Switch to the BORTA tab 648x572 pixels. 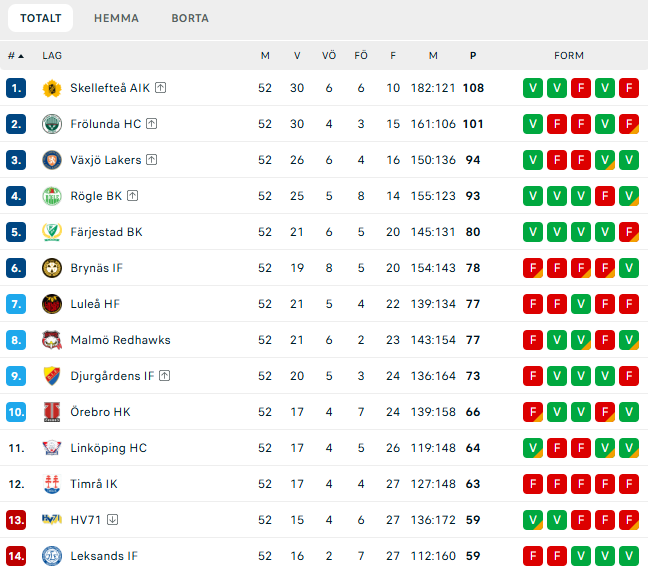pos(190,18)
